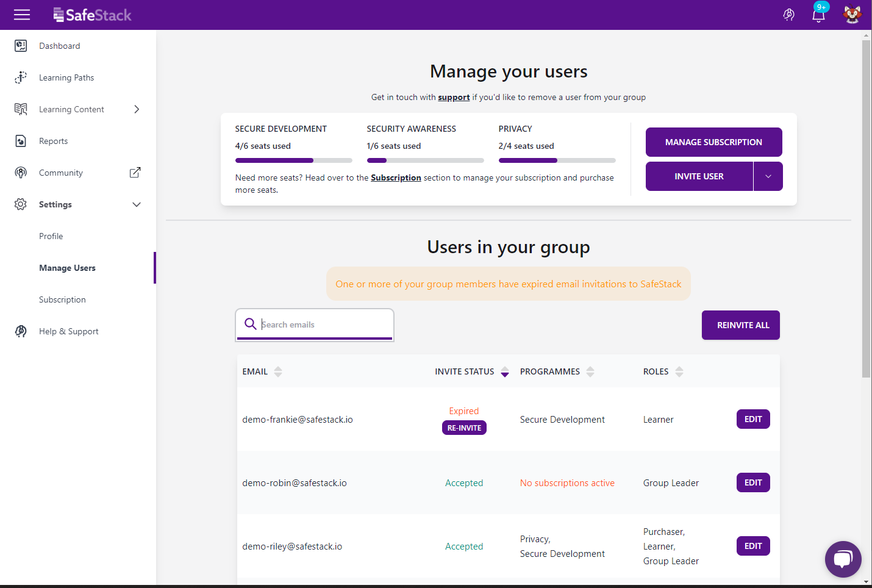
Task: Open the hamburger navigation menu
Action: pyautogui.click(x=22, y=15)
